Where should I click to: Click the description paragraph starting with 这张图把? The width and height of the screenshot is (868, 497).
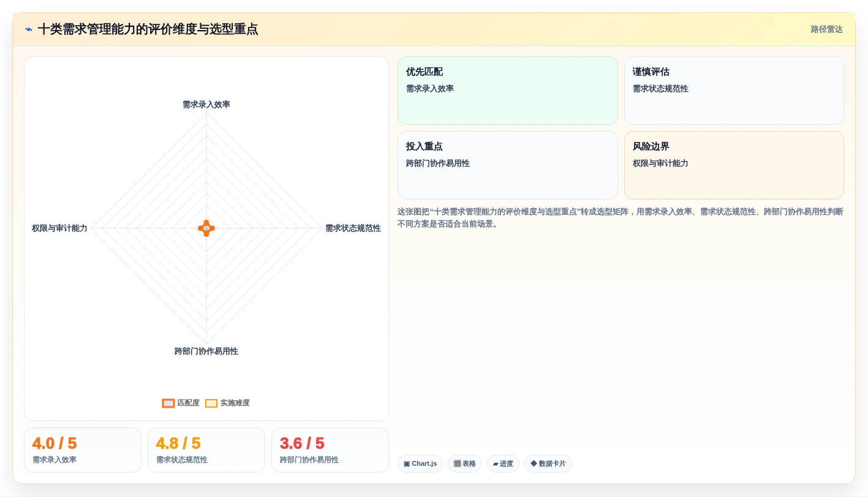pyautogui.click(x=621, y=218)
